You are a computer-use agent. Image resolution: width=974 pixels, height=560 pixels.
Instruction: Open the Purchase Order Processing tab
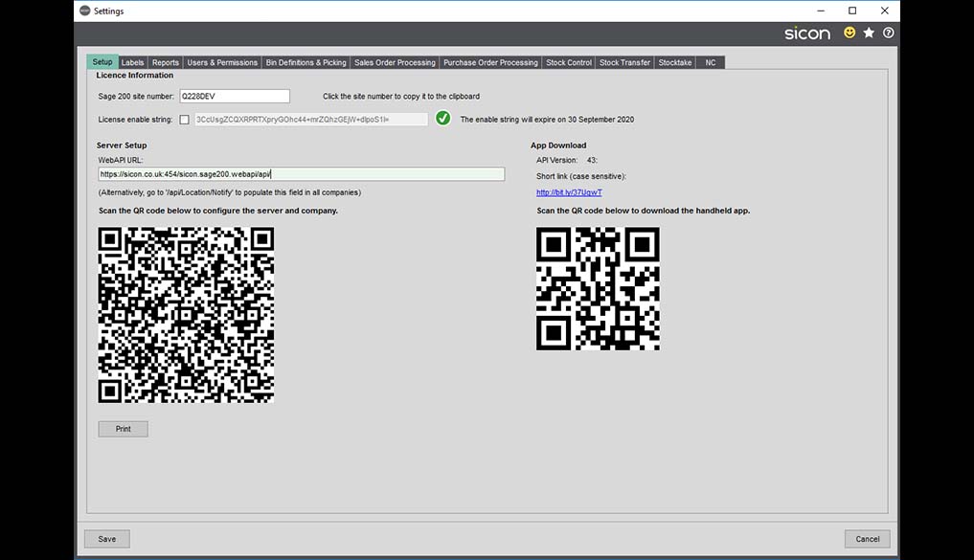tap(490, 63)
